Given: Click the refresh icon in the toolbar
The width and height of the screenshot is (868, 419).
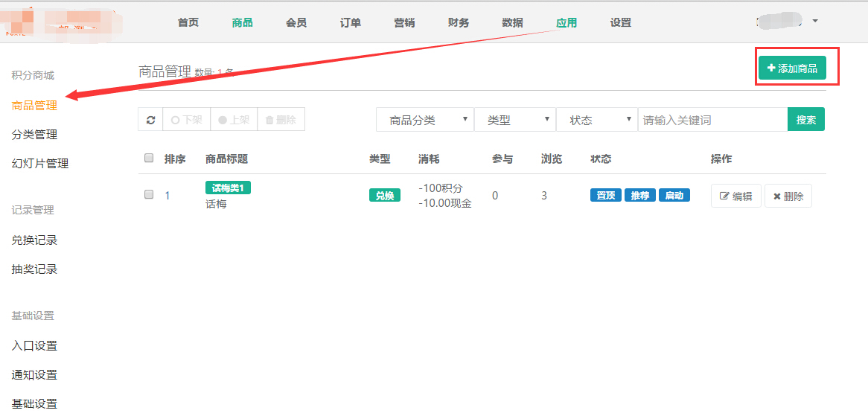Looking at the screenshot, I should click(150, 120).
